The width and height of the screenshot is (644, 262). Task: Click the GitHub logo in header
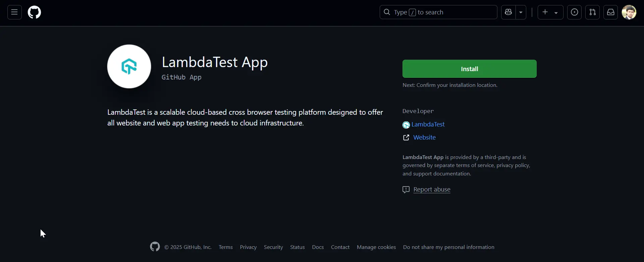point(34,12)
